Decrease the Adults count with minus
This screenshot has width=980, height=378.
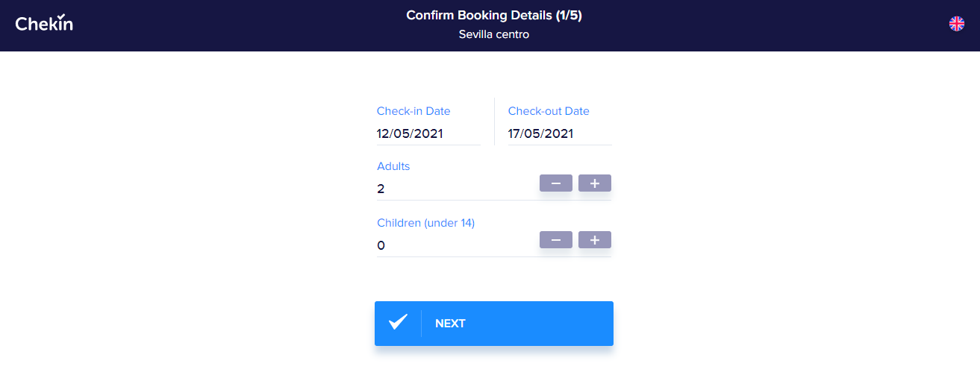[x=556, y=183]
